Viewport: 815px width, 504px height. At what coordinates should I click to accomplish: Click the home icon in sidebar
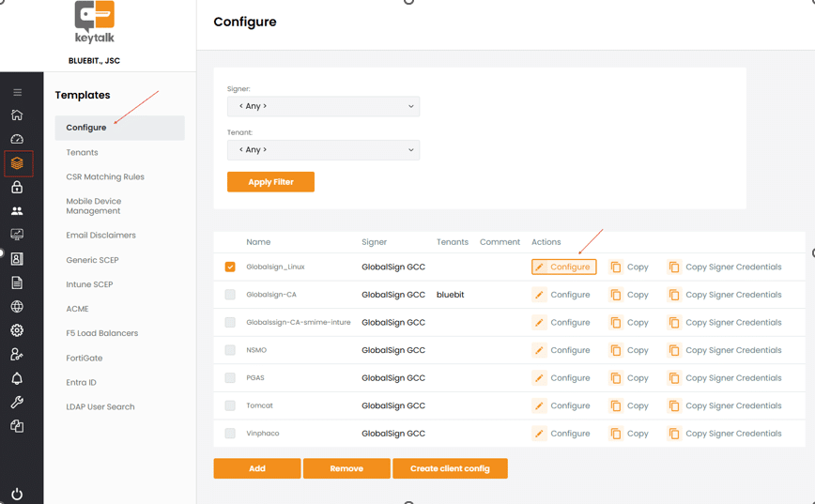click(17, 115)
